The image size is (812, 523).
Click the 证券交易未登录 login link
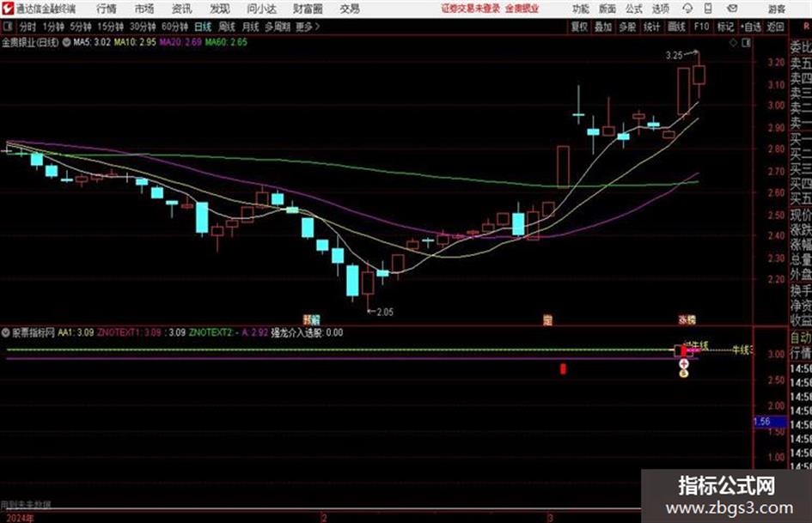(x=470, y=9)
